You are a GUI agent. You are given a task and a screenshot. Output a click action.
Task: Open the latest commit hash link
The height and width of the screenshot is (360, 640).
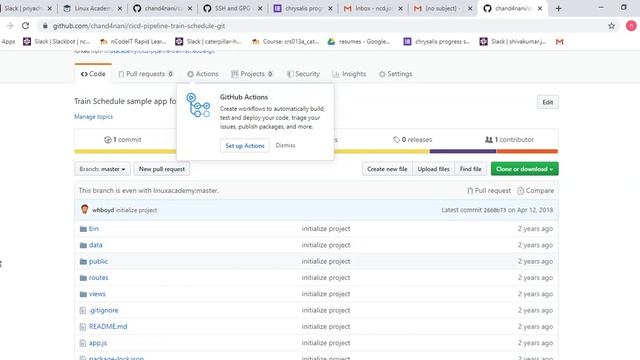495,210
